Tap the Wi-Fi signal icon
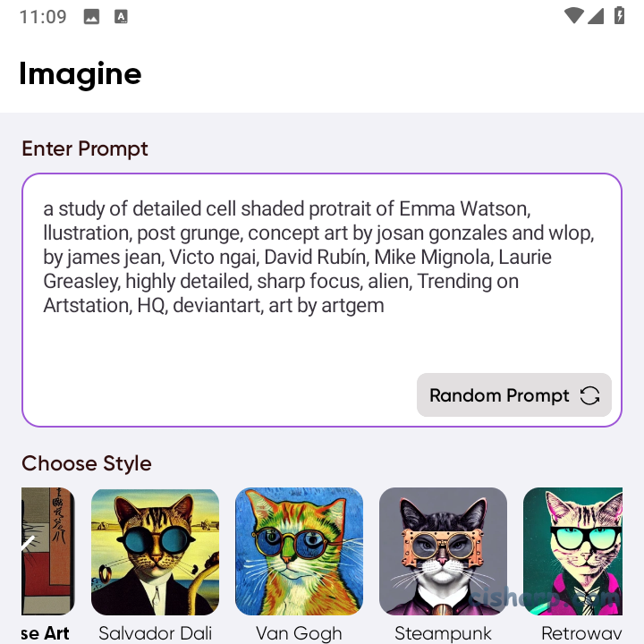Image resolution: width=644 pixels, height=644 pixels. click(574, 16)
